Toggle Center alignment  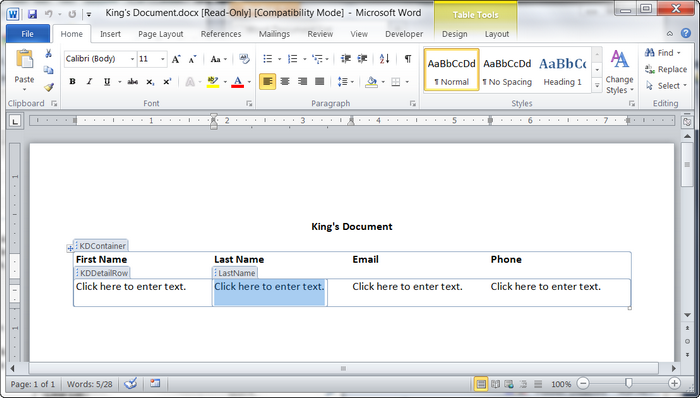285,82
